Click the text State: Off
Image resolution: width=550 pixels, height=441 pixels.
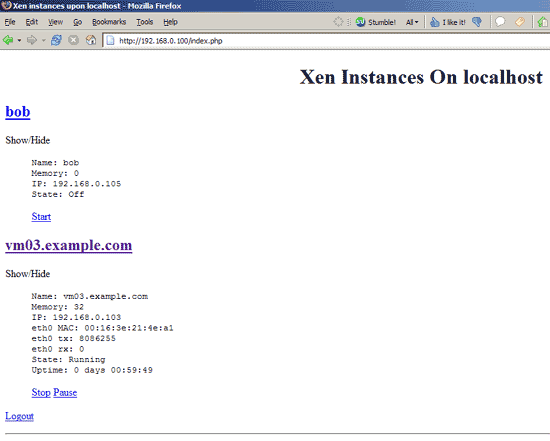(x=58, y=194)
